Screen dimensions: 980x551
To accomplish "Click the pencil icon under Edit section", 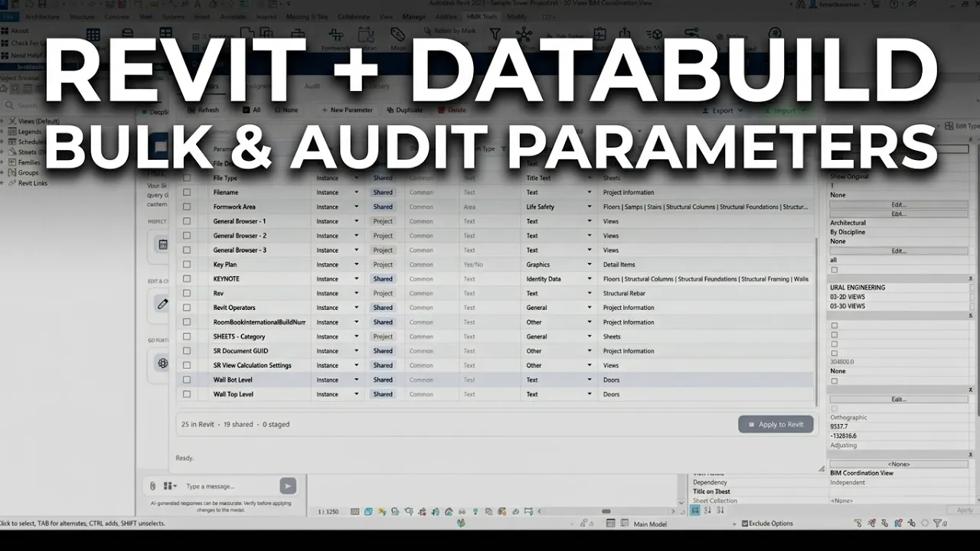I will pos(163,304).
